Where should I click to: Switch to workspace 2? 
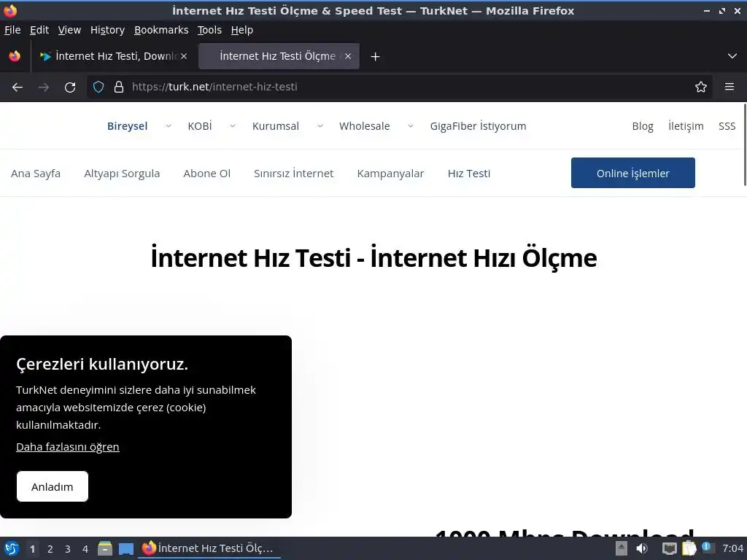pyautogui.click(x=50, y=549)
